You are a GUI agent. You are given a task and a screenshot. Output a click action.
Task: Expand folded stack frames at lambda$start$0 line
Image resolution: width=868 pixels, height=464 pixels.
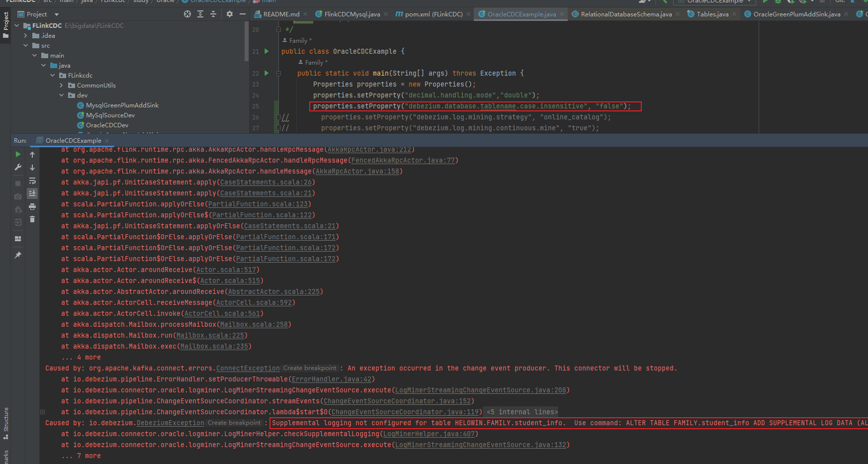pyautogui.click(x=43, y=412)
